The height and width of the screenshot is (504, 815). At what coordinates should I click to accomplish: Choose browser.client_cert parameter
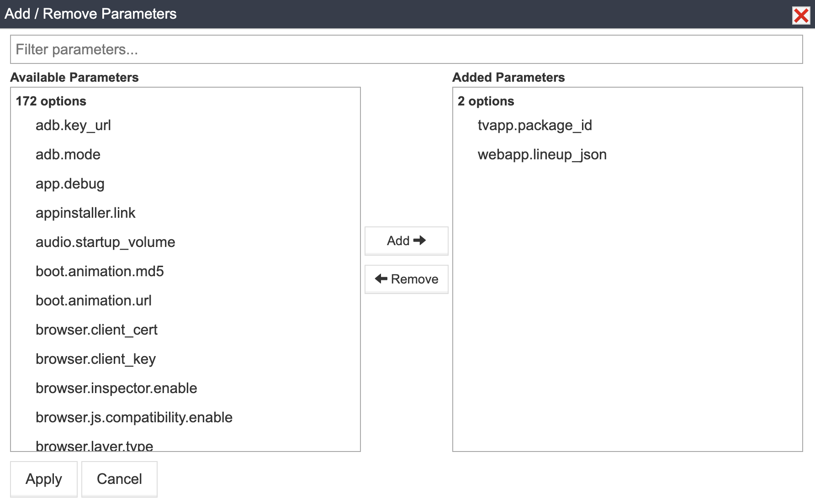(96, 330)
